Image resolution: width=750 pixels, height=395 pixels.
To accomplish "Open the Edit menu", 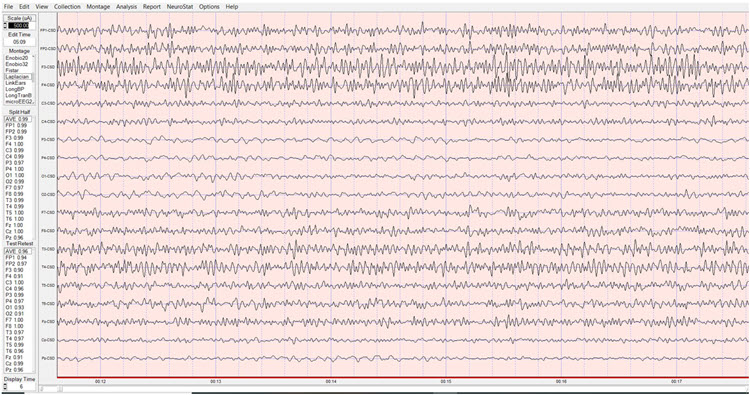I will pyautogui.click(x=24, y=7).
